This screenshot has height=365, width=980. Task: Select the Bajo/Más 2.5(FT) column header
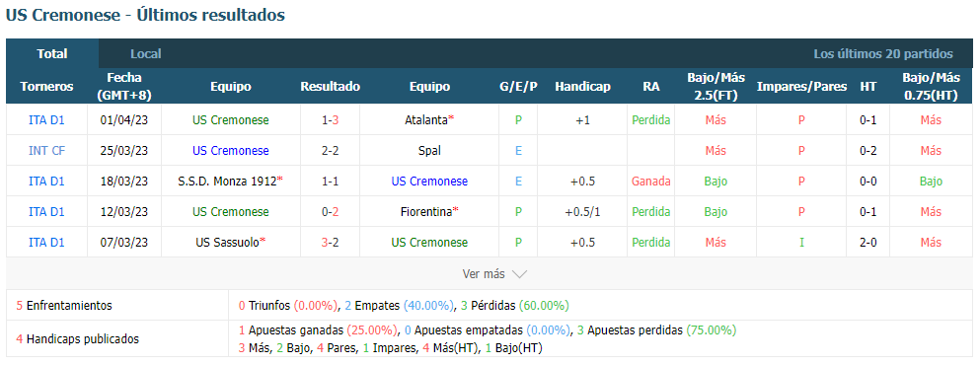tap(716, 86)
